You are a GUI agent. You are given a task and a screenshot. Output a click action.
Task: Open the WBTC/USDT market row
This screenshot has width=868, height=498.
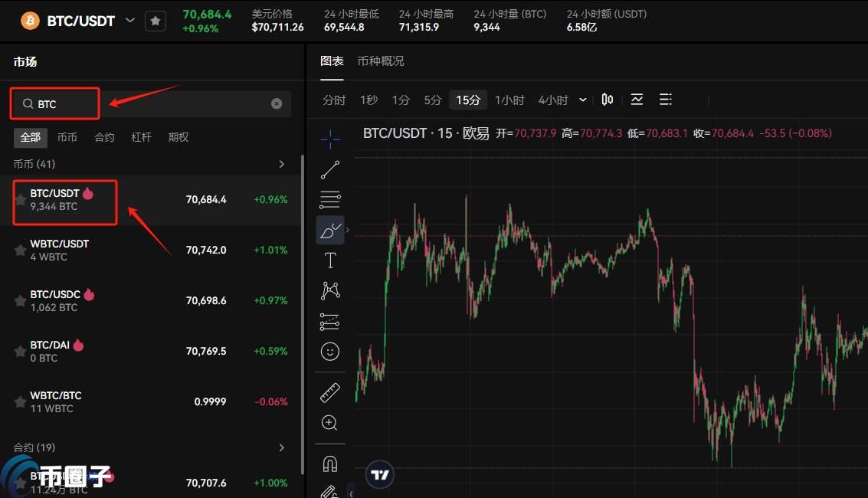click(150, 250)
